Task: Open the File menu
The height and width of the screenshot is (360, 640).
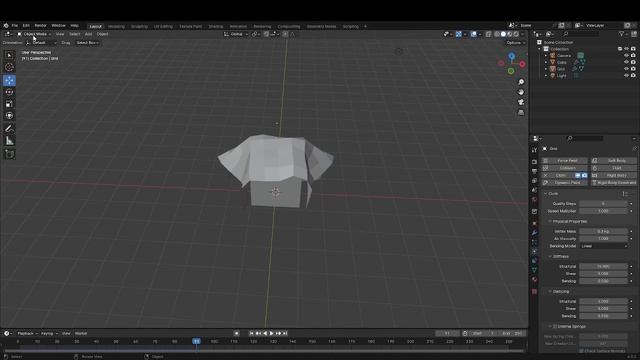Action: 15,25
